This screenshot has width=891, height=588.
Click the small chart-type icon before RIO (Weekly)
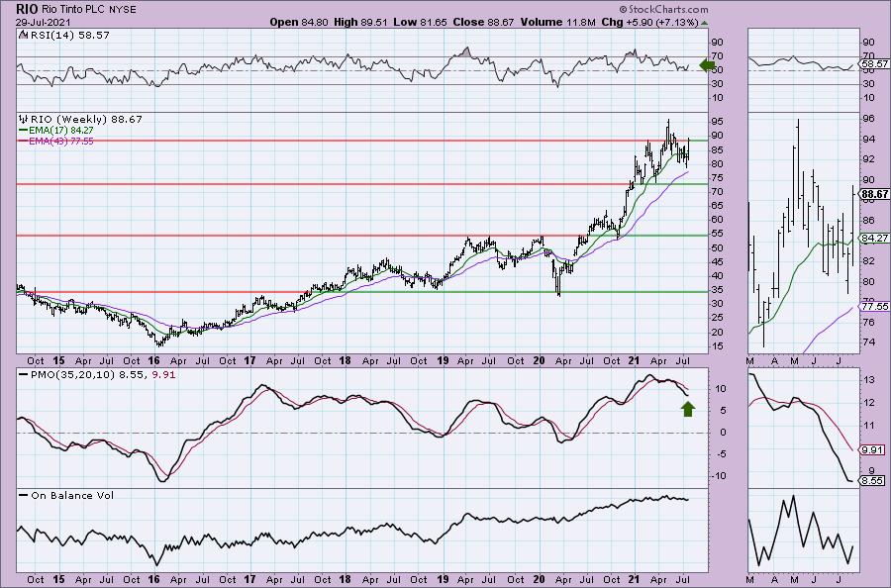(x=23, y=120)
